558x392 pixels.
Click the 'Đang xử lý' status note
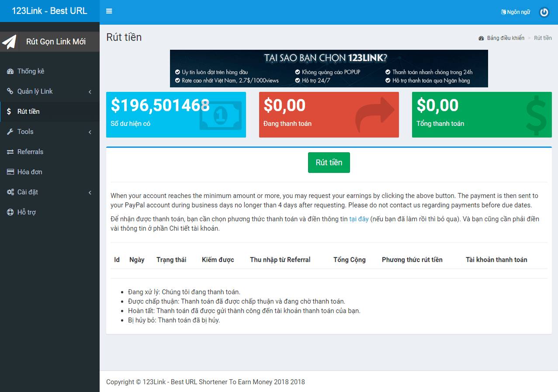(184, 292)
